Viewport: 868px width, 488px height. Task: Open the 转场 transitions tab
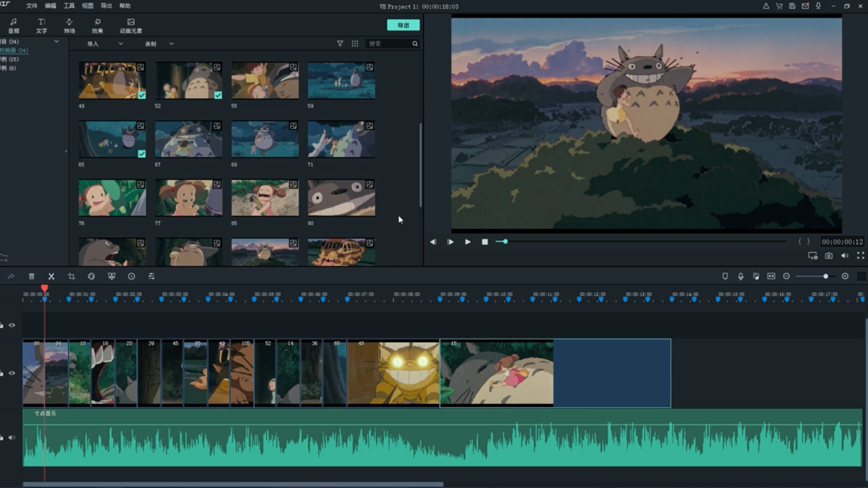69,26
